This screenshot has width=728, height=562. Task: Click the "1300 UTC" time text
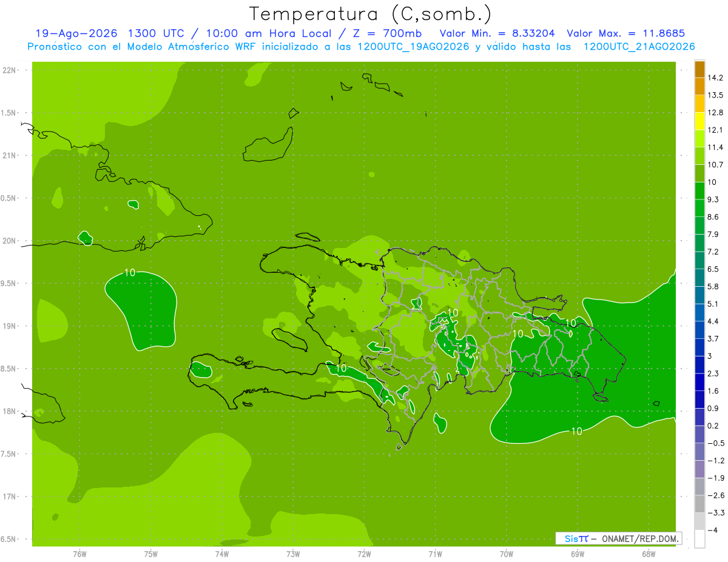(x=157, y=33)
